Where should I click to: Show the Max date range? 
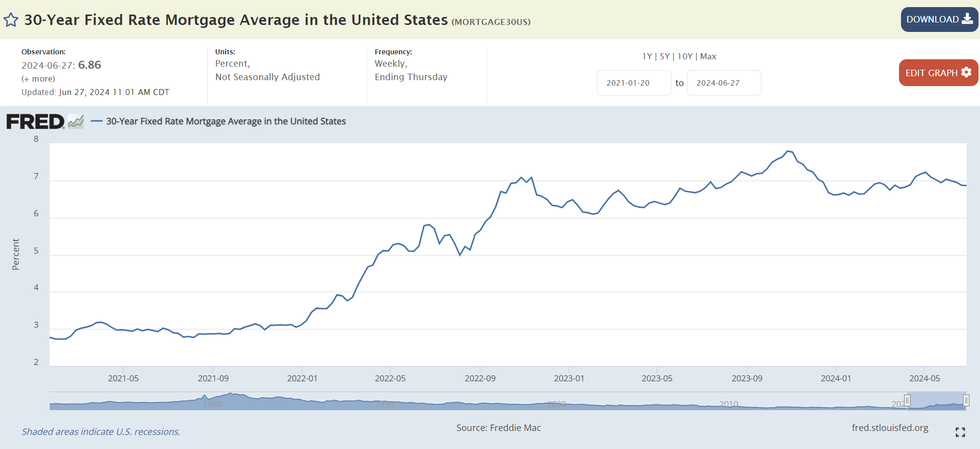point(708,56)
